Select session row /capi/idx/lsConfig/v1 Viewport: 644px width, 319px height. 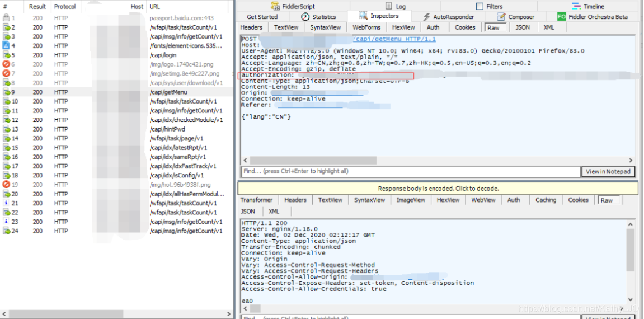coord(116,175)
